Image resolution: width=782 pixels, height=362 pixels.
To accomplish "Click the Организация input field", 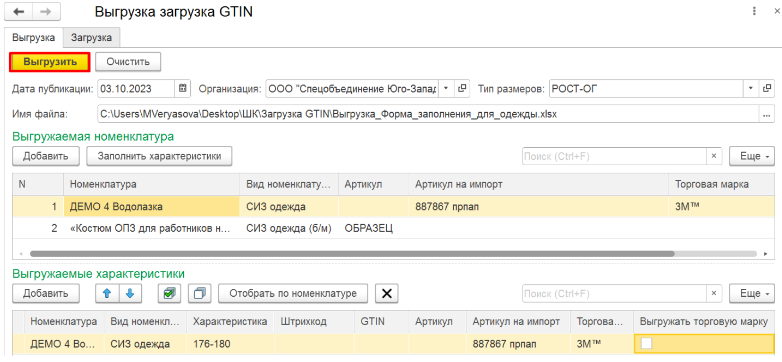I will [x=353, y=89].
